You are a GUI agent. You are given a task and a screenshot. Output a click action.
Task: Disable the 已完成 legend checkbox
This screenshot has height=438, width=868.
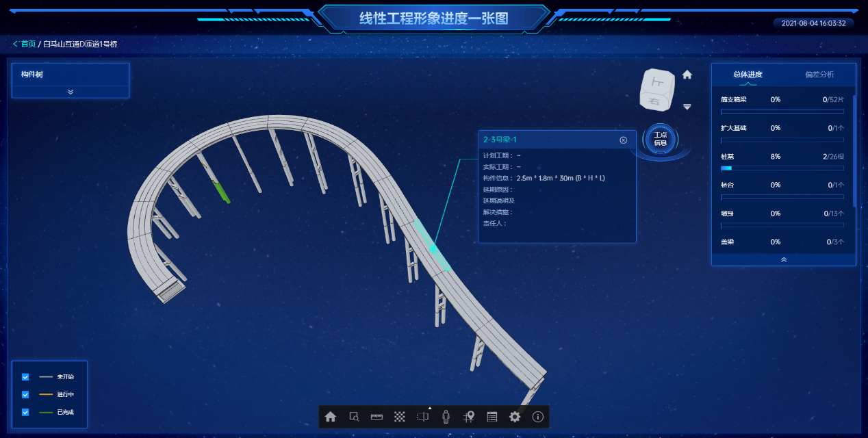pyautogui.click(x=25, y=412)
